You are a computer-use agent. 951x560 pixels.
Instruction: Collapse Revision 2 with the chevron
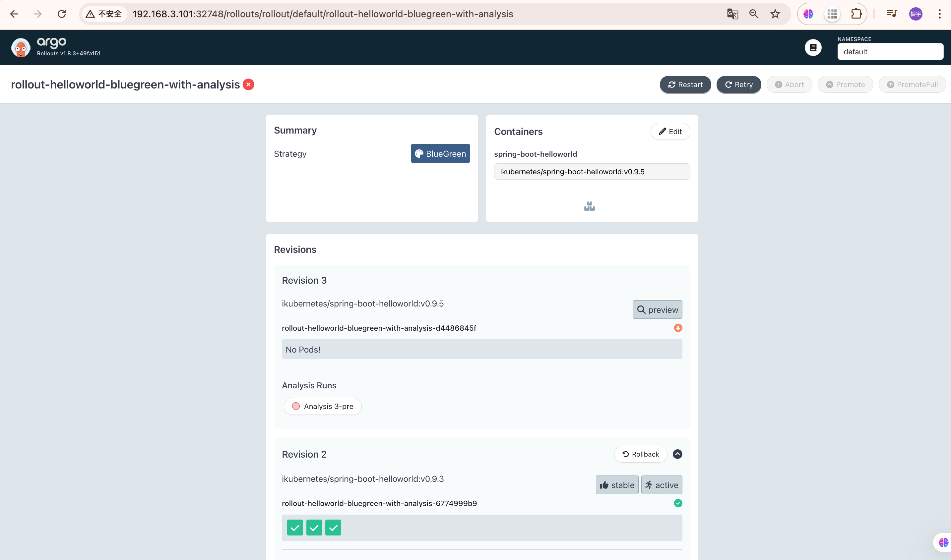click(677, 454)
